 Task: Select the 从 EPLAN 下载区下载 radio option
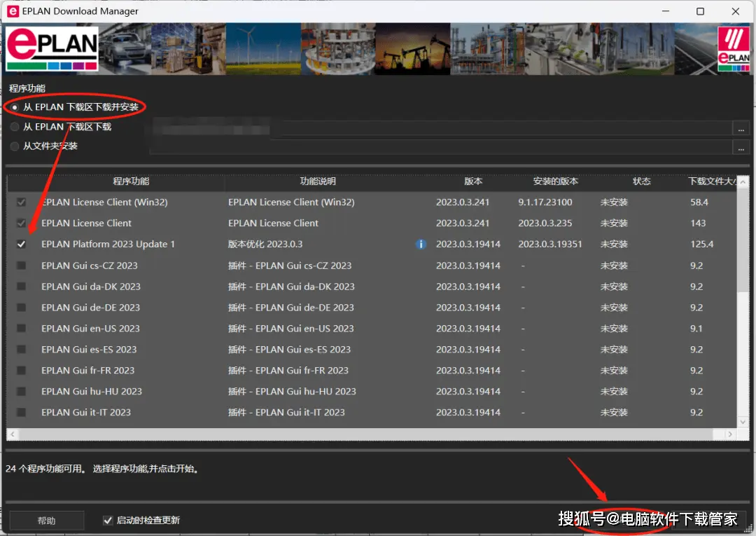coord(15,127)
